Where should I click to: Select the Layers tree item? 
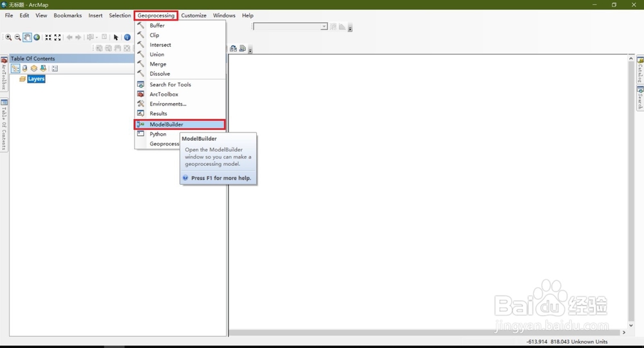[36, 78]
